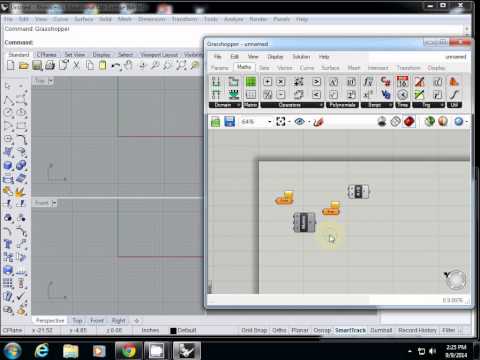Open the Top viewport title dropdown arrow
This screenshot has height=360, width=480.
(x=51, y=81)
